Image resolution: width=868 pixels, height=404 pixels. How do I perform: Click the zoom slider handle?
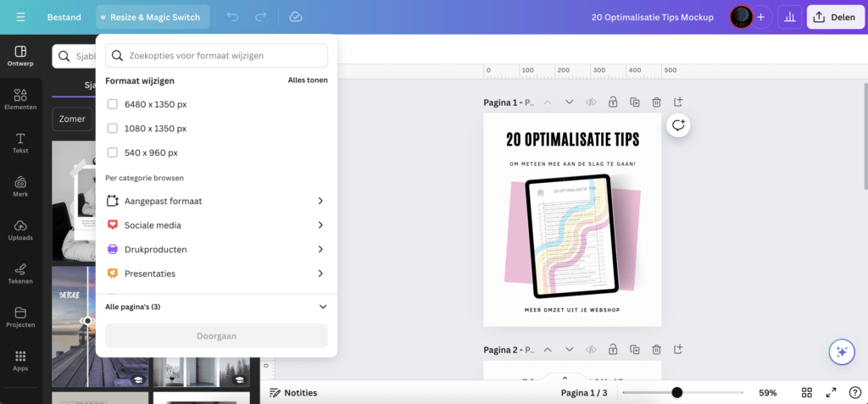[676, 392]
